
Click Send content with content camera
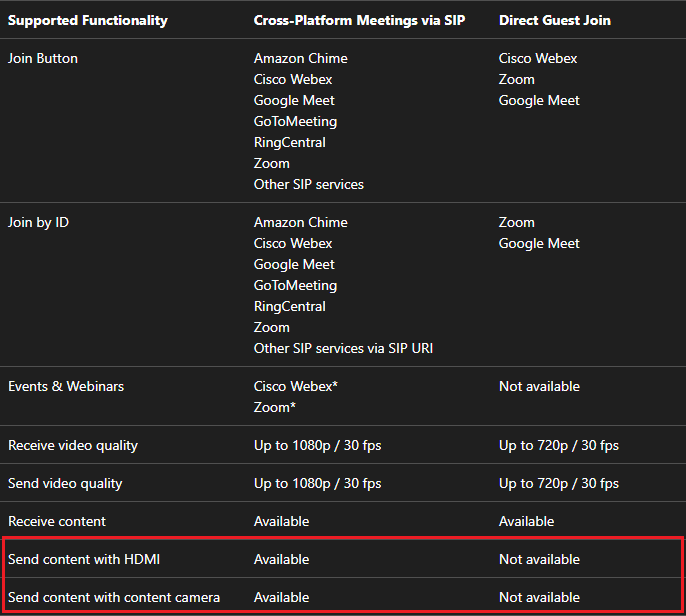[114, 598]
